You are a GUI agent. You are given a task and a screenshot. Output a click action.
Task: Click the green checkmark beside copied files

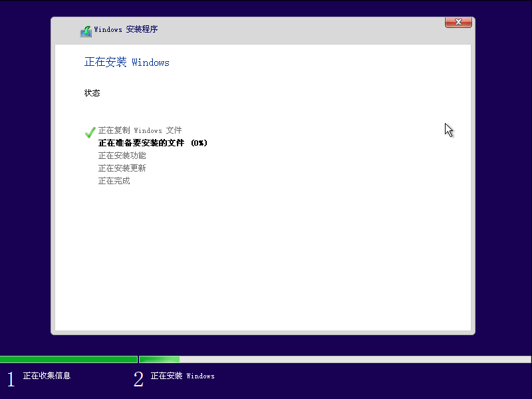pyautogui.click(x=90, y=132)
